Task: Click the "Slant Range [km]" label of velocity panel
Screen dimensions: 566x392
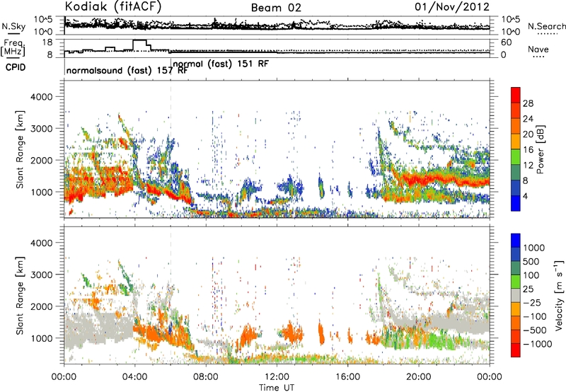Action: pos(20,296)
